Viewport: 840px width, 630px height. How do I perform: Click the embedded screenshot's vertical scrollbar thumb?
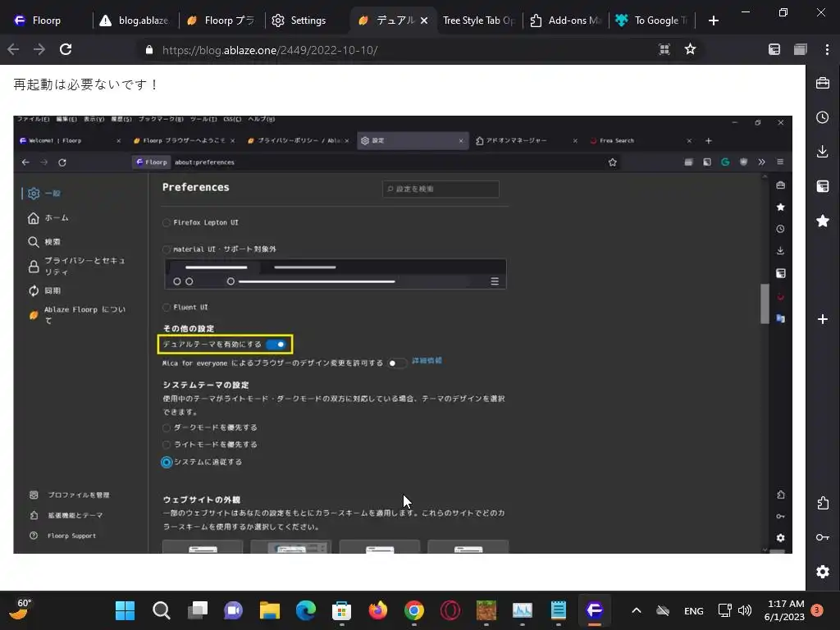coord(765,304)
